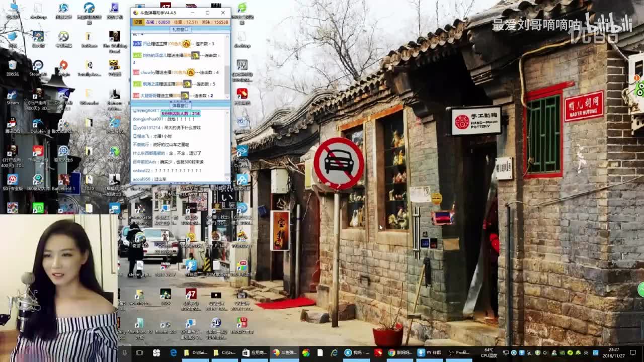Launch the Batman Arkham desktop shortcut

(x=114, y=99)
